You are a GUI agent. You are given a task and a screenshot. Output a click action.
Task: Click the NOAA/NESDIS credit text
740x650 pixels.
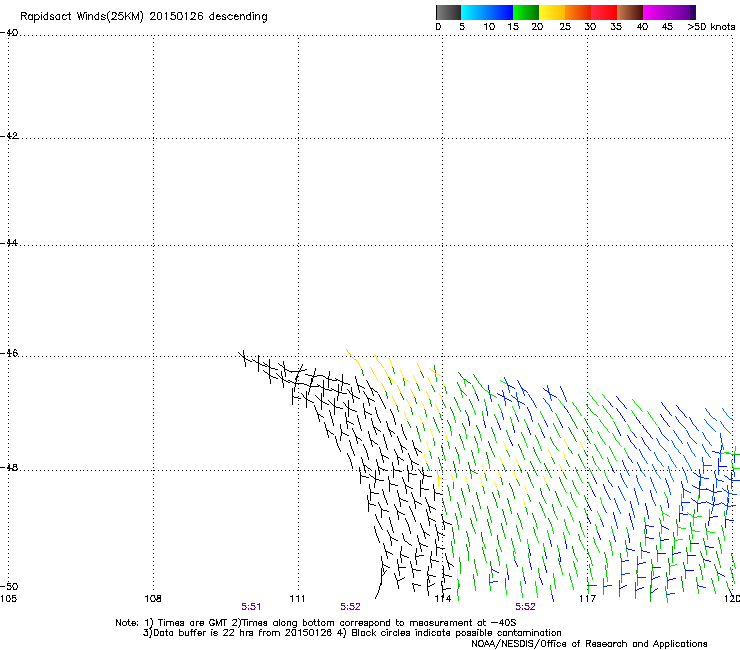pos(589,644)
